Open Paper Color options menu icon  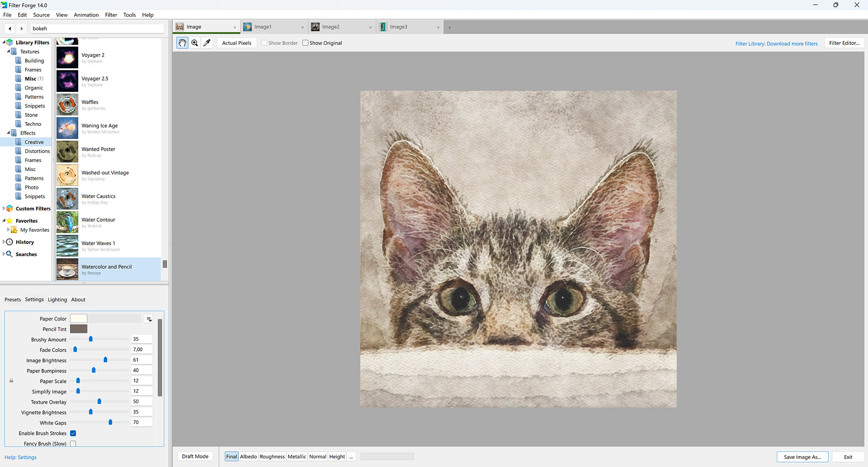[x=149, y=319]
